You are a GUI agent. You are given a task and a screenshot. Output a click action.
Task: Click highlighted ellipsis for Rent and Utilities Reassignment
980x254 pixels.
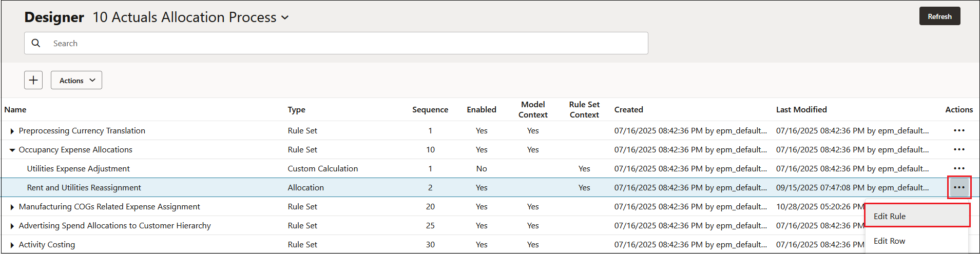pos(959,187)
